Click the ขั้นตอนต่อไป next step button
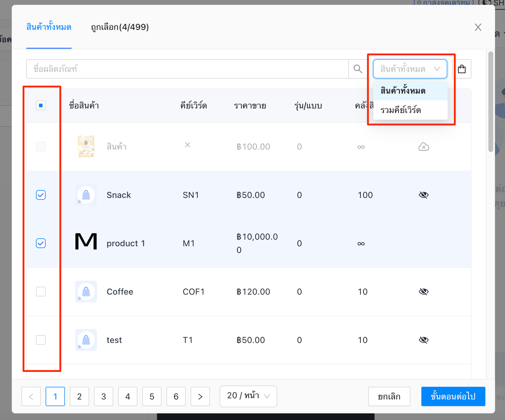 tap(453, 396)
